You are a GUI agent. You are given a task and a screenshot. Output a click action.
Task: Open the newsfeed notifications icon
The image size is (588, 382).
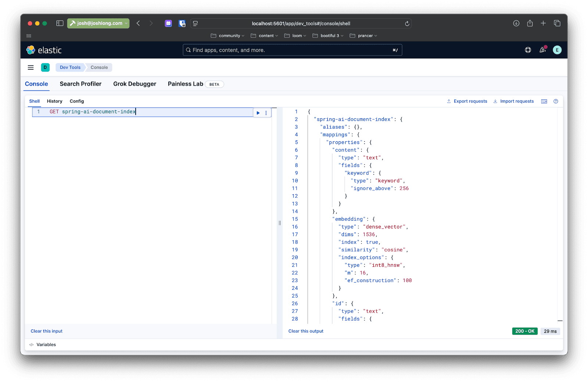tap(542, 50)
